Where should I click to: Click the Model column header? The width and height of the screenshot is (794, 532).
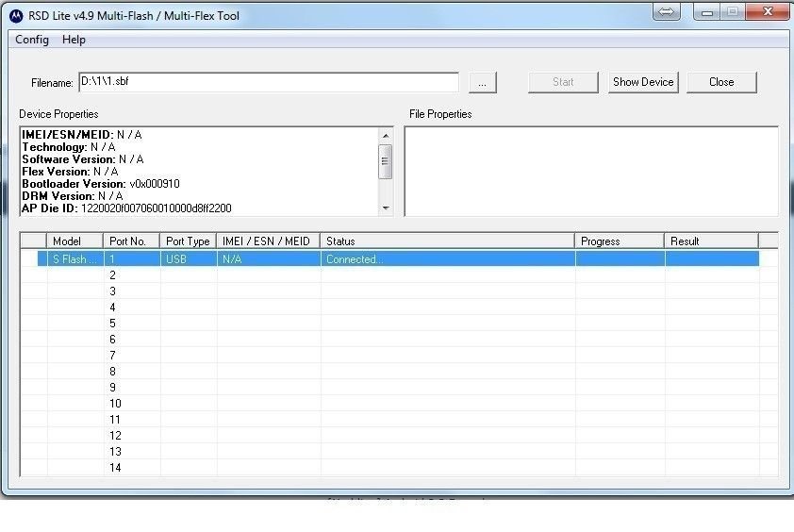point(74,241)
